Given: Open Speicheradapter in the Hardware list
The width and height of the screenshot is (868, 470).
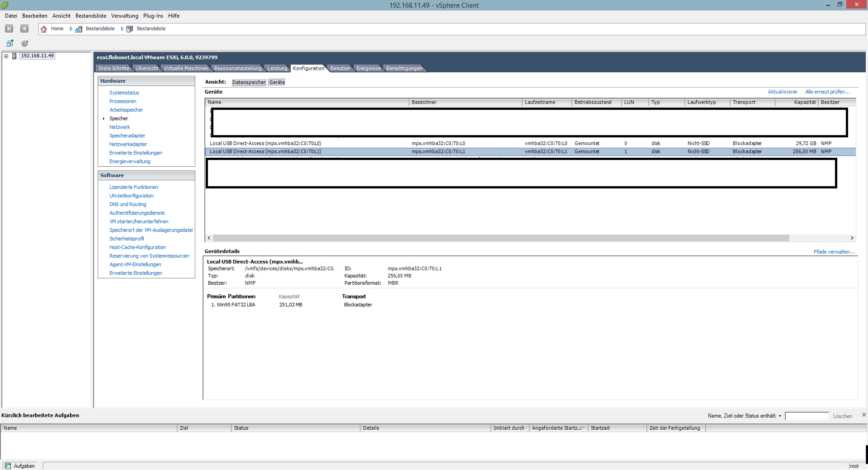Looking at the screenshot, I should [127, 136].
